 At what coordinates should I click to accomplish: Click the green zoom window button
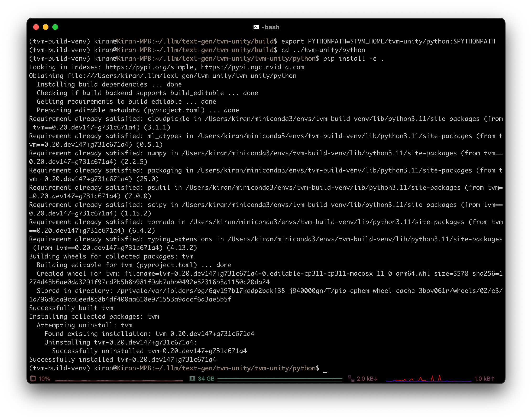55,27
